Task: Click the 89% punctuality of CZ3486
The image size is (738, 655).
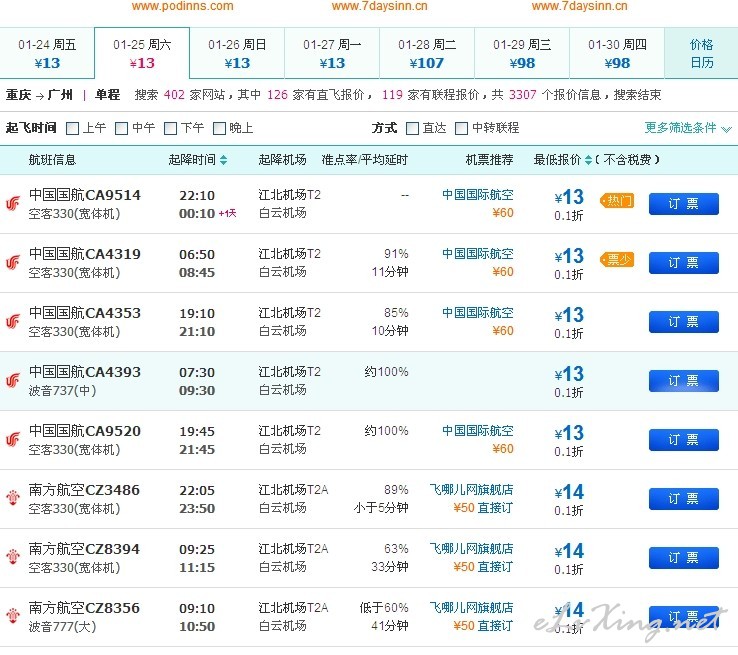Action: pos(396,490)
